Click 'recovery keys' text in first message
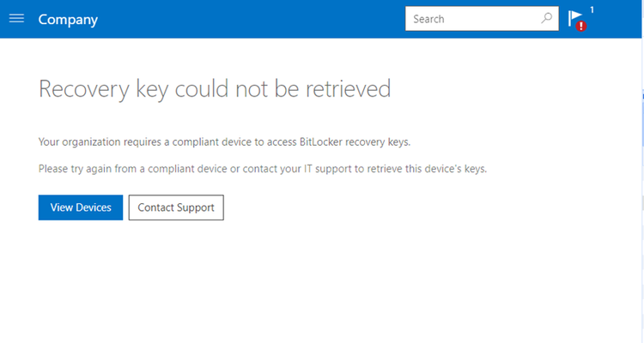Image resolution: width=644 pixels, height=343 pixels. coord(380,141)
